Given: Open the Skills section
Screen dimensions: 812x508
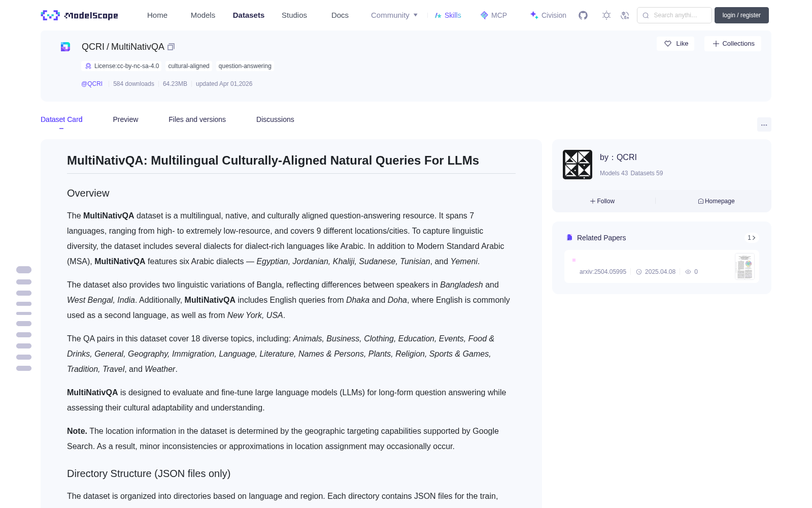Looking at the screenshot, I should [x=448, y=15].
